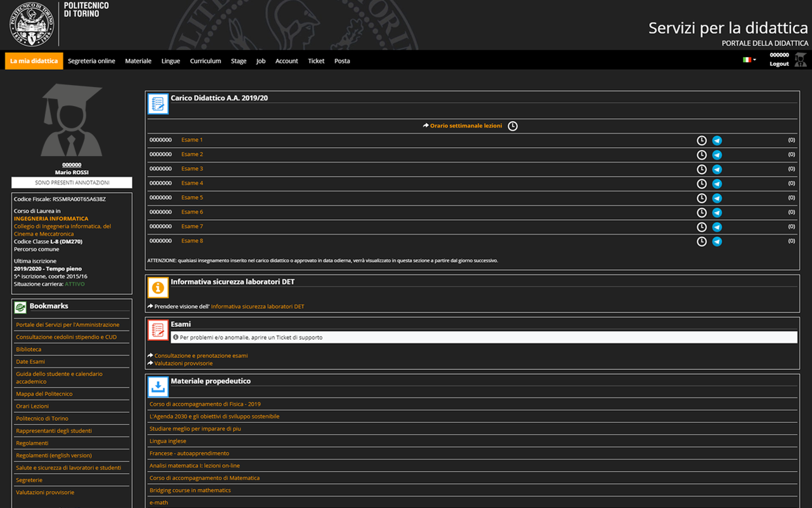The height and width of the screenshot is (508, 812).
Task: Click the Politecnico di Torino logo
Action: point(32,23)
